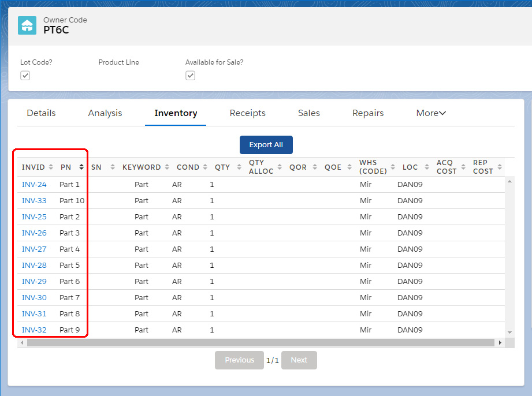Image resolution: width=532 pixels, height=396 pixels.
Task: Sort by SN column arrows
Action: (x=113, y=167)
